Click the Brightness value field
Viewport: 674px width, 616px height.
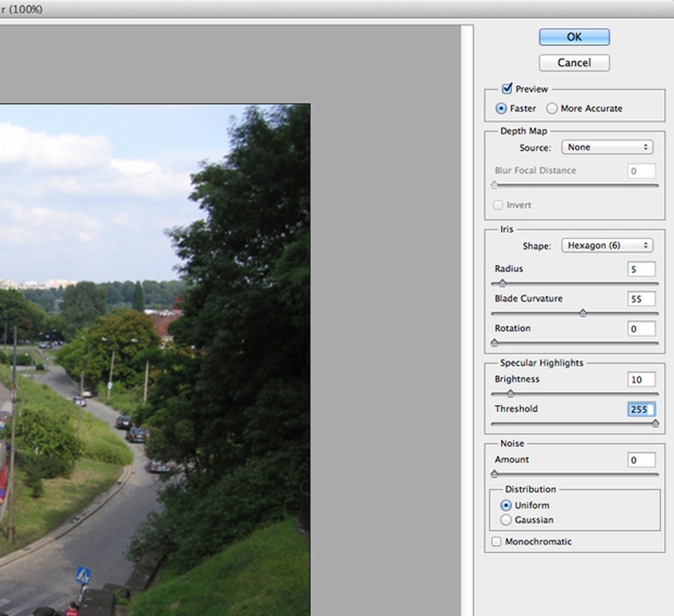pyautogui.click(x=641, y=379)
